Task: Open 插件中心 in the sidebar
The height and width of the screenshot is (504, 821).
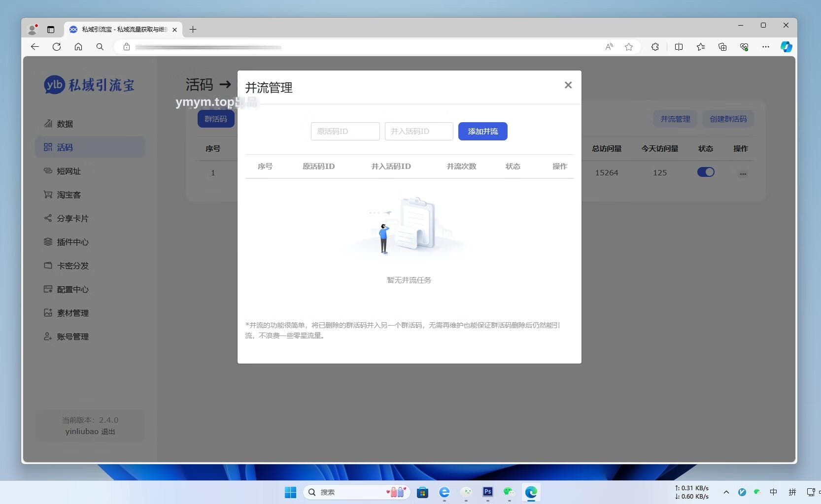Action: (90, 242)
